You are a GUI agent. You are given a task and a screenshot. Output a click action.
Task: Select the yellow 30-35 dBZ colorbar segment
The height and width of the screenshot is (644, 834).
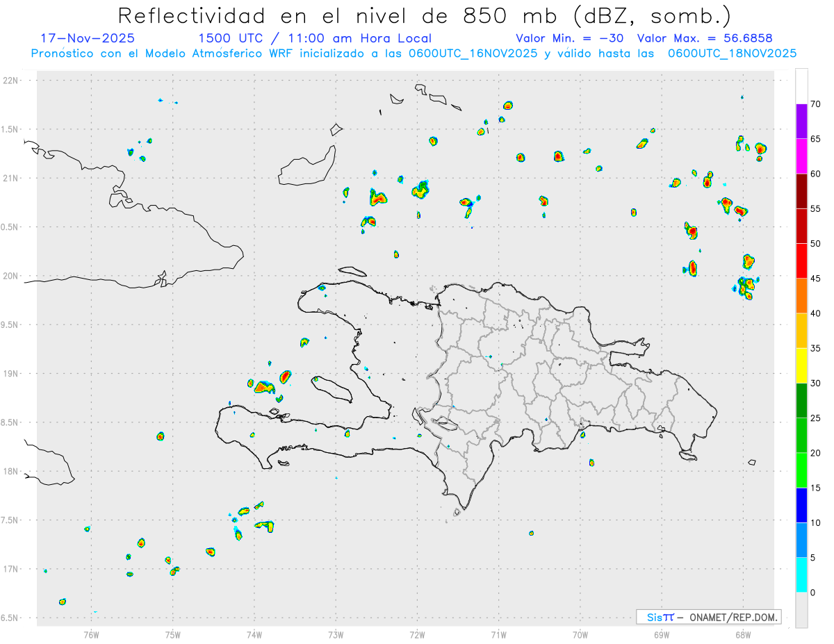coord(801,366)
